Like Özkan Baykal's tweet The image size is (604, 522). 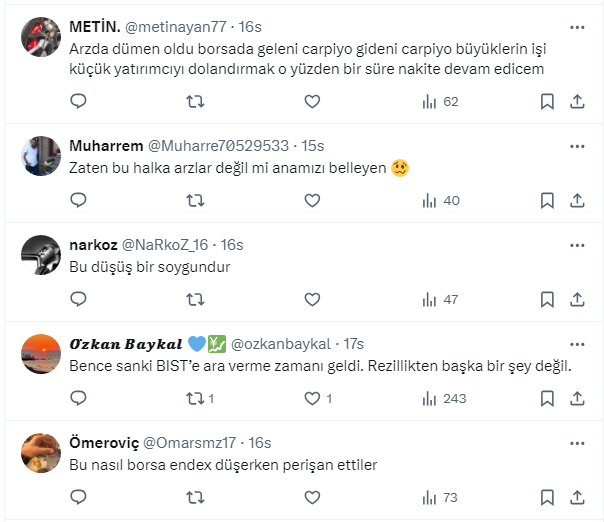coord(312,398)
